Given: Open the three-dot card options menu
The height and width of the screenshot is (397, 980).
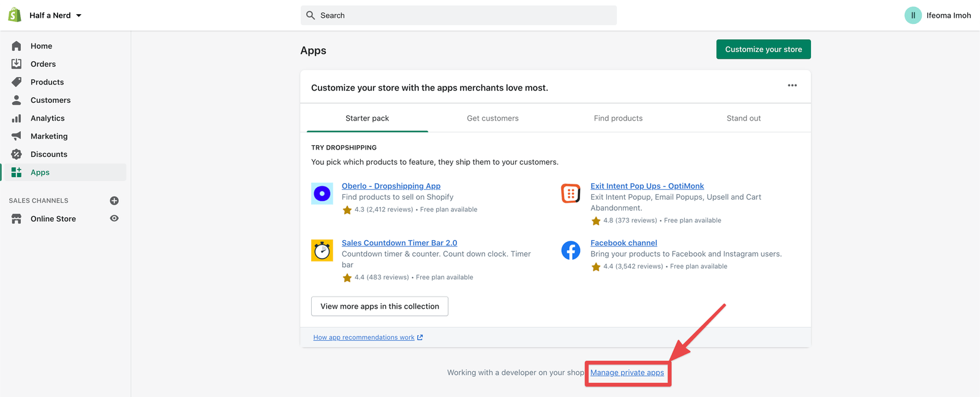Looking at the screenshot, I should click(x=792, y=85).
